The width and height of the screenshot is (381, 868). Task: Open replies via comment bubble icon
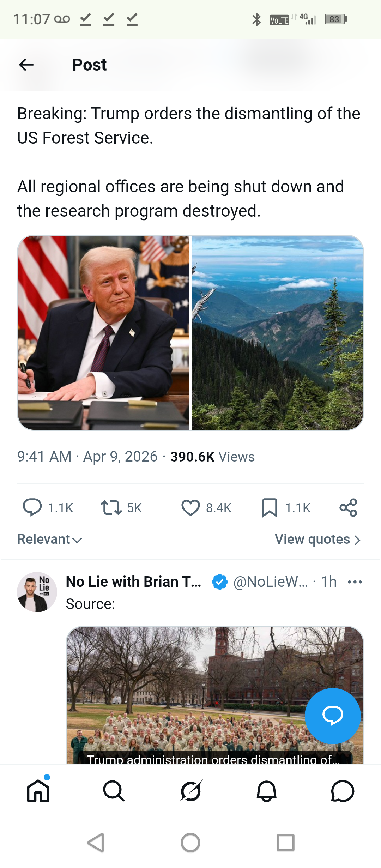coord(32,508)
